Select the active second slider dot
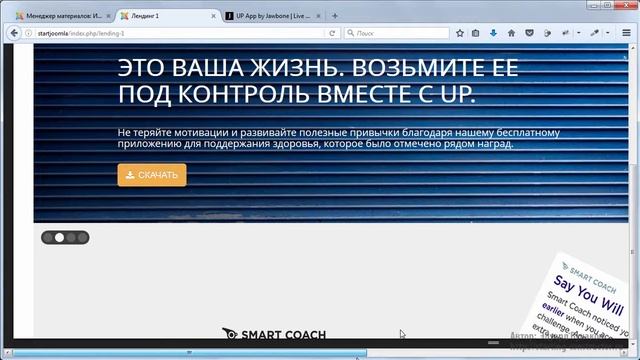Screen dimensions: 640x360 [59, 238]
